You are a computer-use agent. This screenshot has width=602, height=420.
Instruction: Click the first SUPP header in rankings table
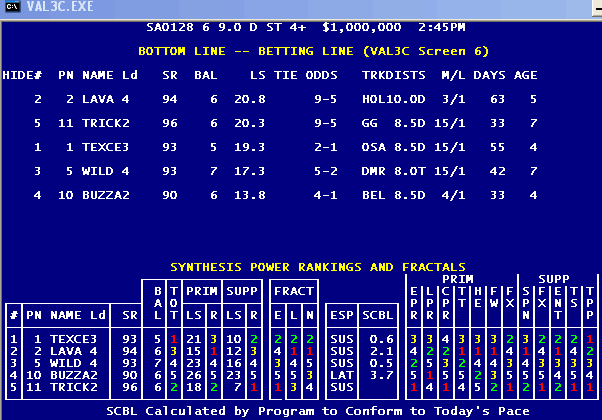tap(241, 291)
